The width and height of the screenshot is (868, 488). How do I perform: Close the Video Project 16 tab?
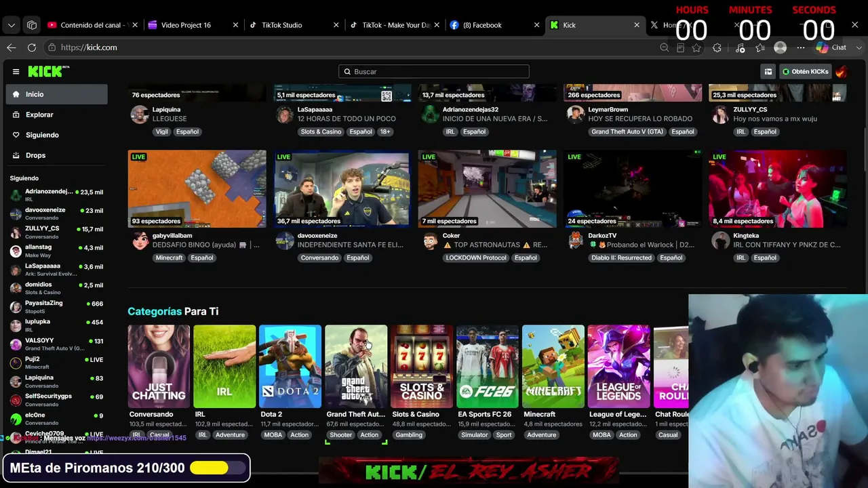[235, 25]
